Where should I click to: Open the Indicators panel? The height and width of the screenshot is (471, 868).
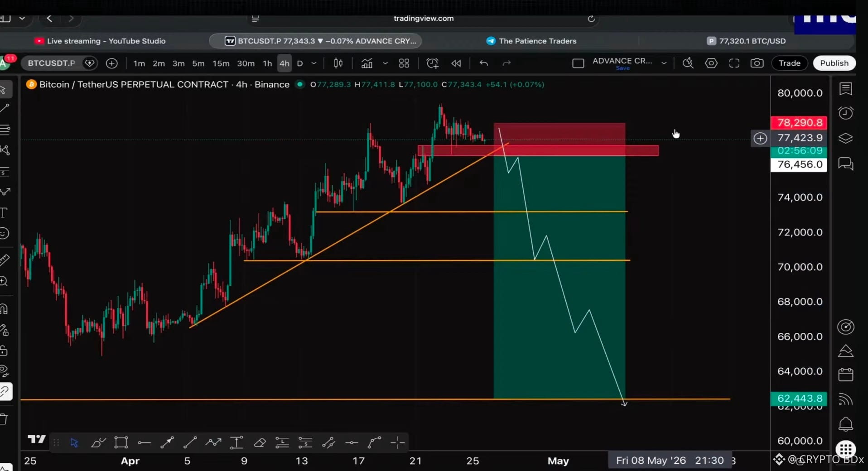click(x=367, y=63)
